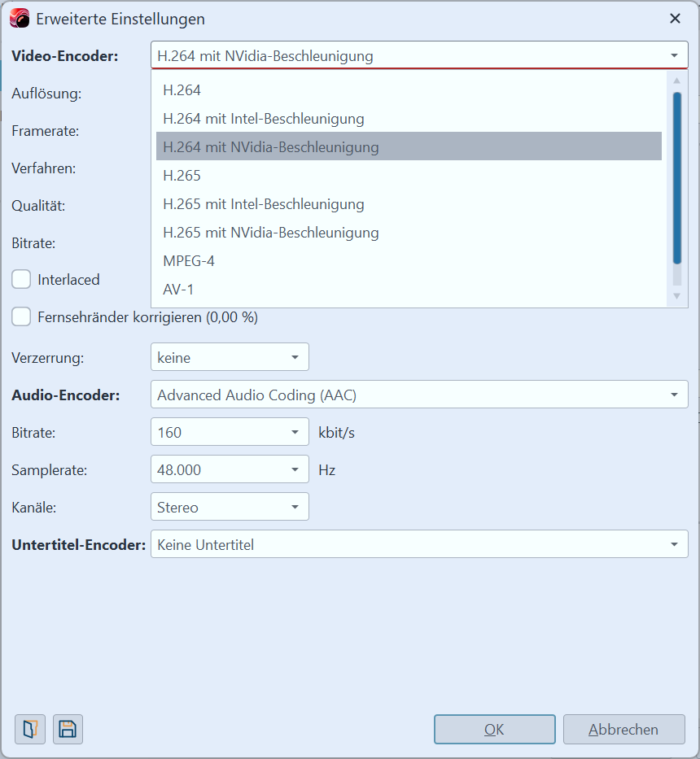The width and height of the screenshot is (700, 759).
Task: Close the Erweiterte Einstellungen dialog
Action: (x=675, y=18)
